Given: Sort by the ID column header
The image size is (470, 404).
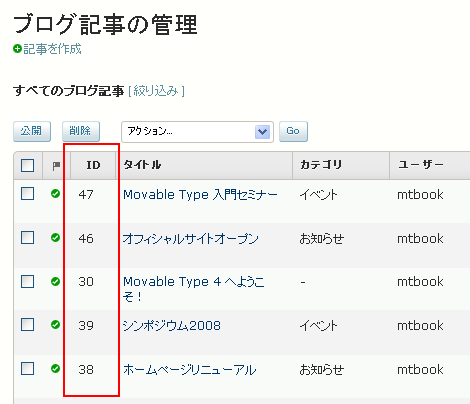Looking at the screenshot, I should point(93,165).
